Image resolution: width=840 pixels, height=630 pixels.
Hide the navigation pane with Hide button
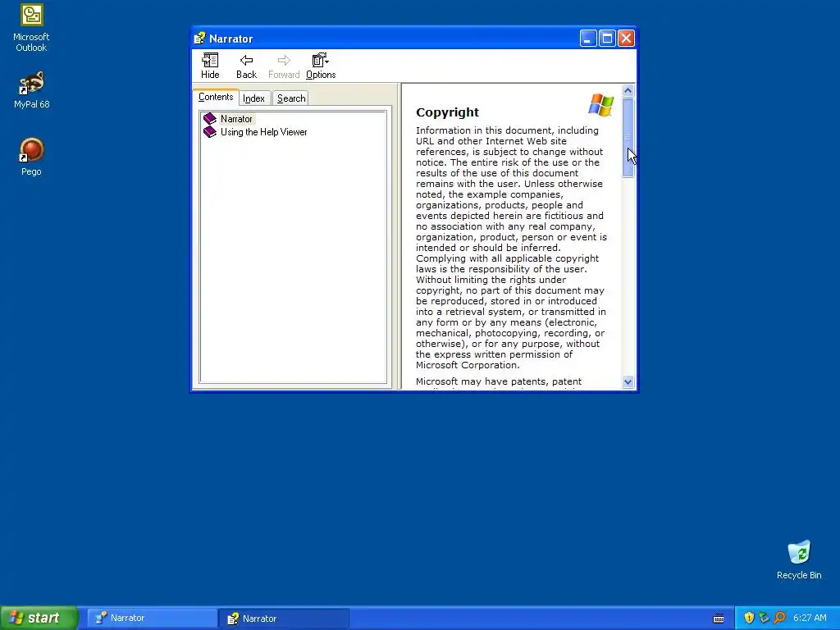coord(210,66)
